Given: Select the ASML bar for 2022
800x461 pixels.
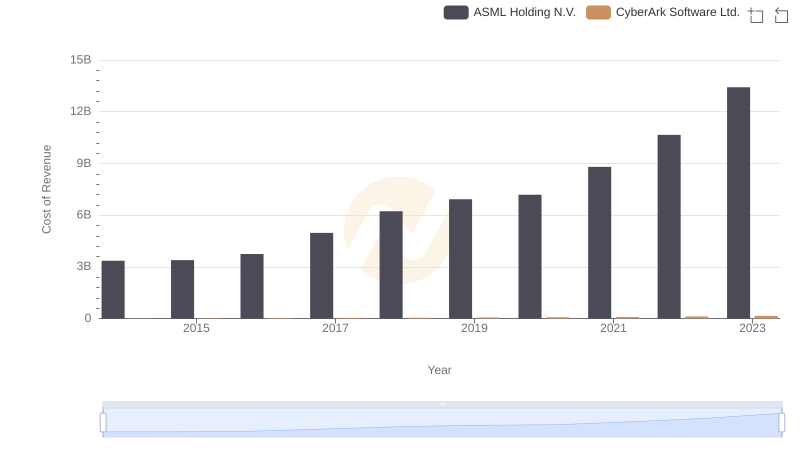Looking at the screenshot, I should tap(669, 227).
